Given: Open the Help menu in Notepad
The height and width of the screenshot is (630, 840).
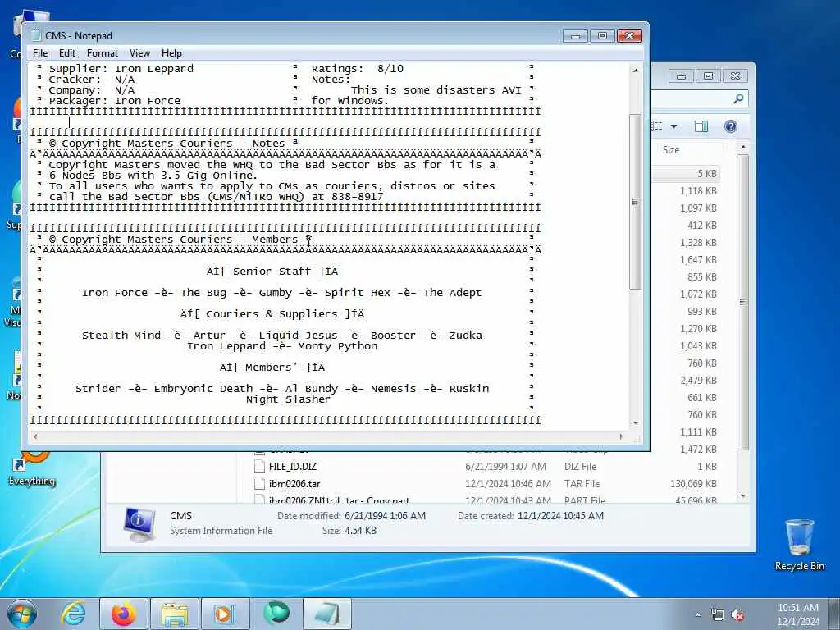Looking at the screenshot, I should click(171, 53).
